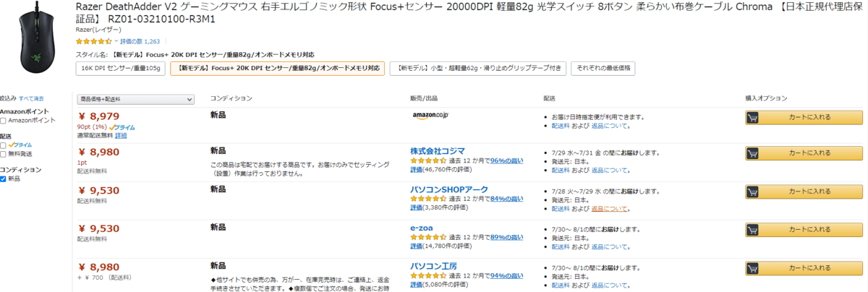Select style 16K DPI センサー/重量105g

coord(121,68)
